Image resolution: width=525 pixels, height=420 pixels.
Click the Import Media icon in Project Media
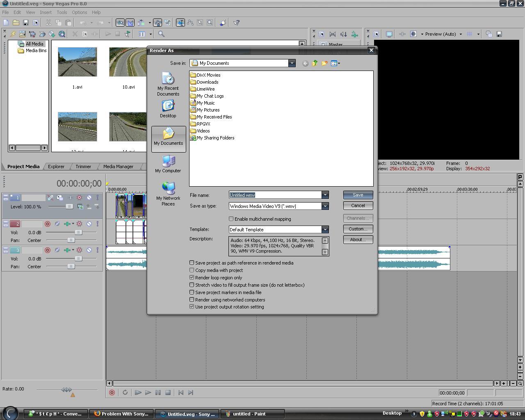[23, 34]
